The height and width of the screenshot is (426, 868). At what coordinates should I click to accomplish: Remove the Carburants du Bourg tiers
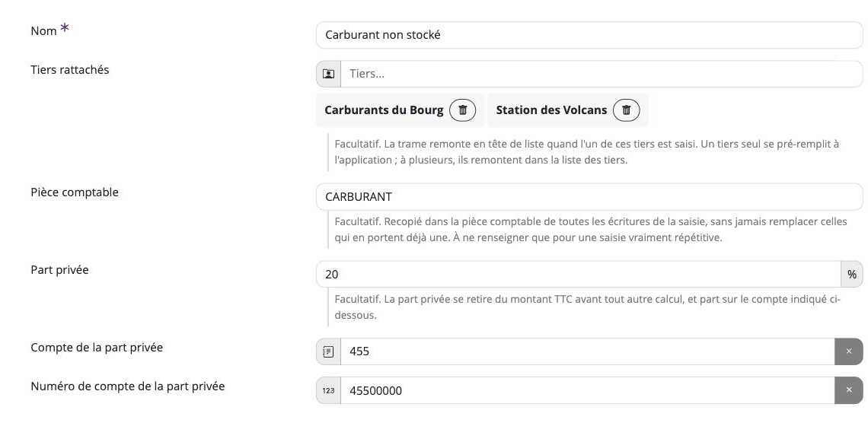tap(463, 110)
